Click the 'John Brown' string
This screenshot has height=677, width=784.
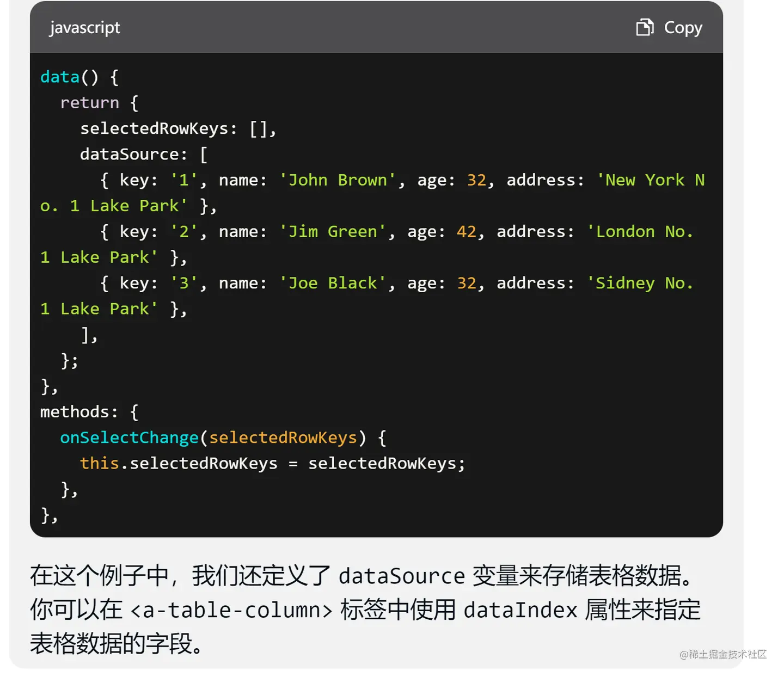[x=338, y=180]
